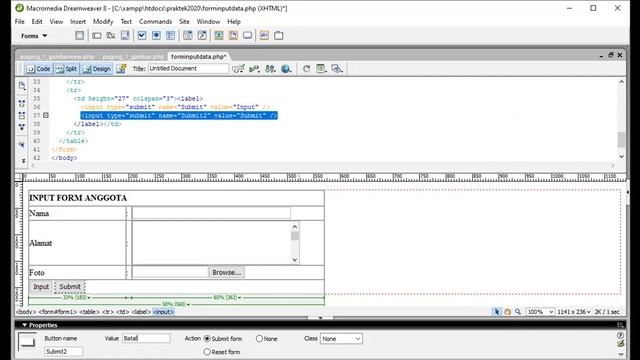The width and height of the screenshot is (640, 360).
Task: Insert a Hidden Field from Forms bar
Action: pyautogui.click(x=111, y=36)
